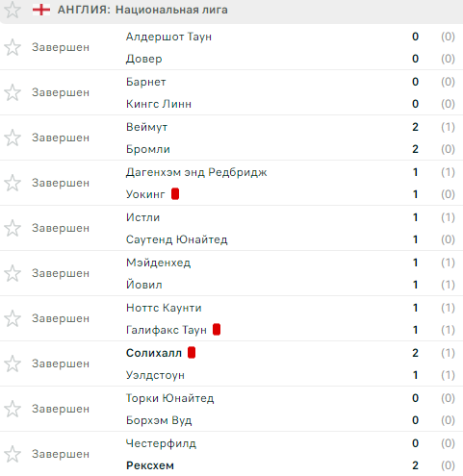Mark Eastleigh vs Southend United as favorite
463x476 pixels.
point(13,228)
